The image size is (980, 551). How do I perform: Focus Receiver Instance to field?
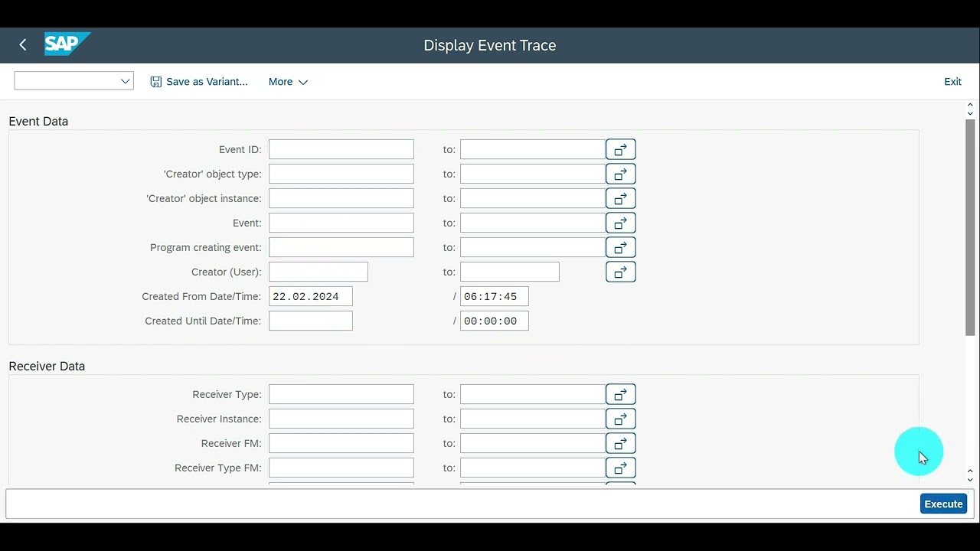click(533, 419)
